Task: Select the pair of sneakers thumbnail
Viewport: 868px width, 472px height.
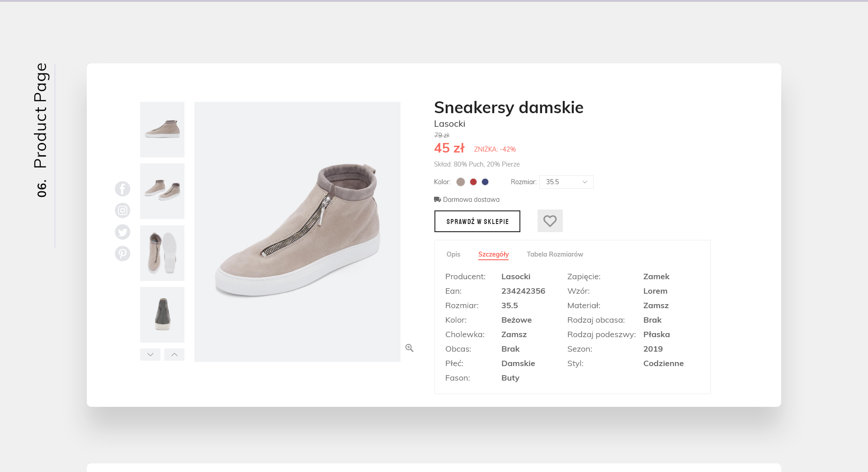Action: (x=162, y=191)
